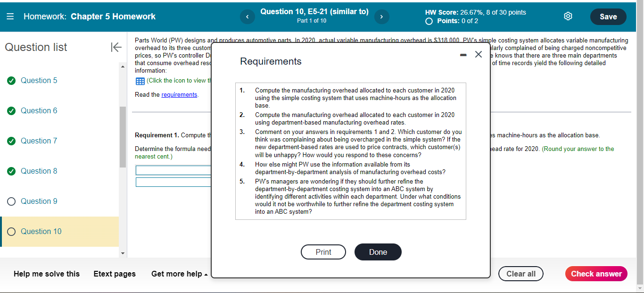Click Done to dismiss the Requirements dialog
644x293 pixels.
378,252
